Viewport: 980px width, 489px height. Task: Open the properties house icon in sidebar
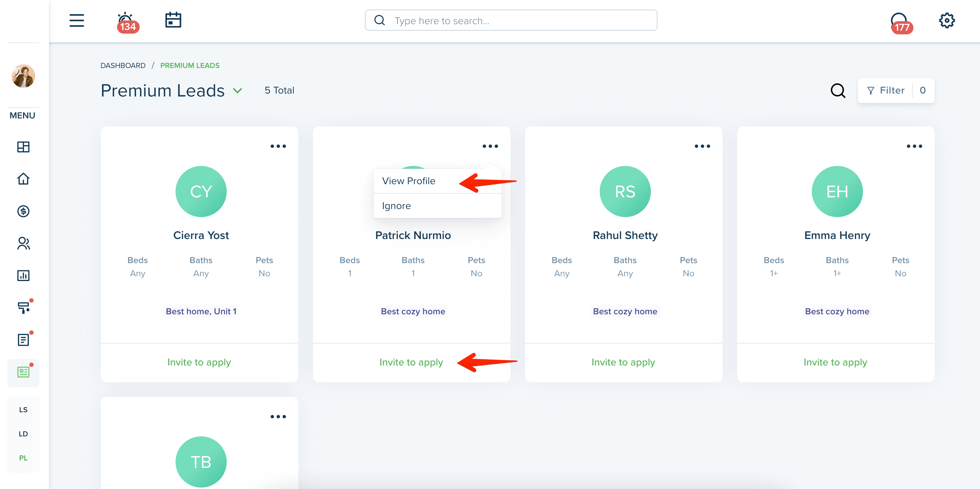point(23,179)
